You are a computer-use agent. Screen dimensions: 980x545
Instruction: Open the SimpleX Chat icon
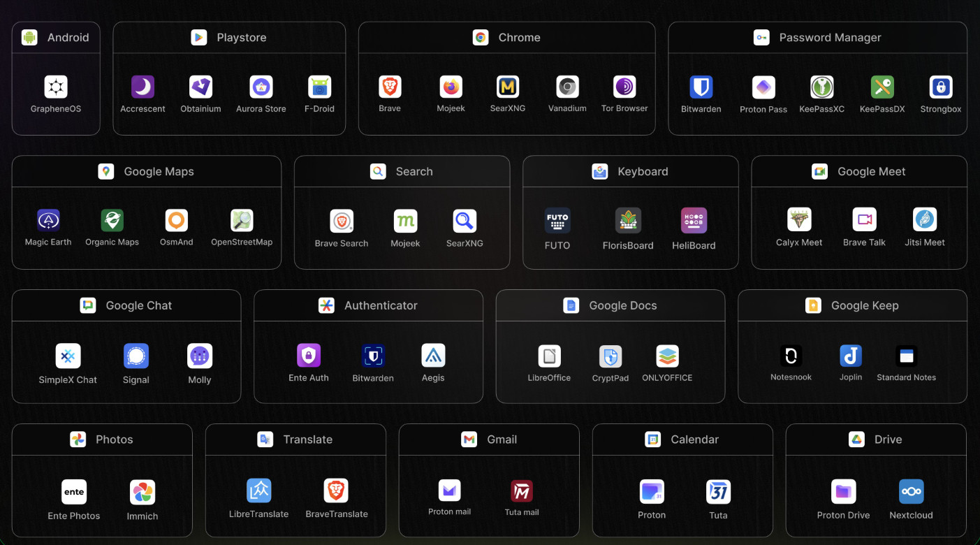coord(68,356)
